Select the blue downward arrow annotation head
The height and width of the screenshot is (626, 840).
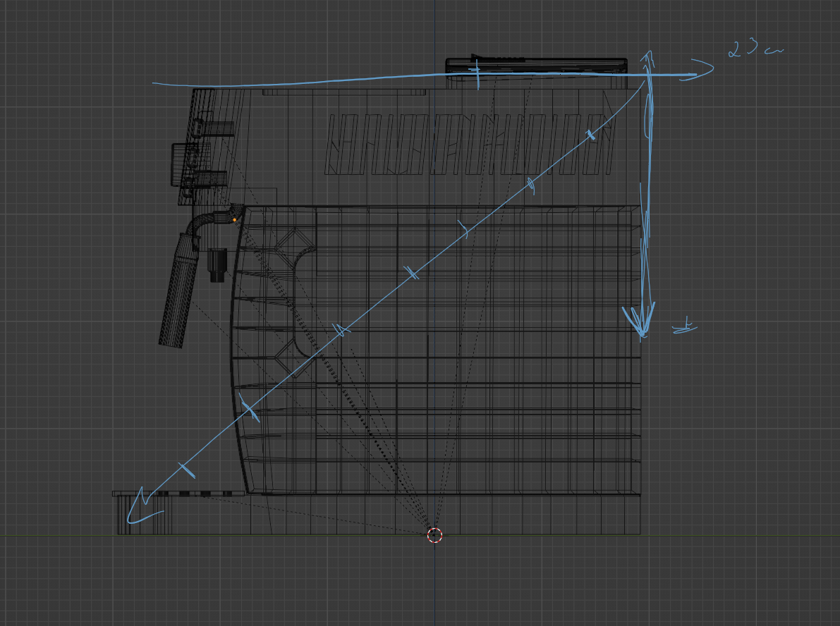tap(640, 320)
